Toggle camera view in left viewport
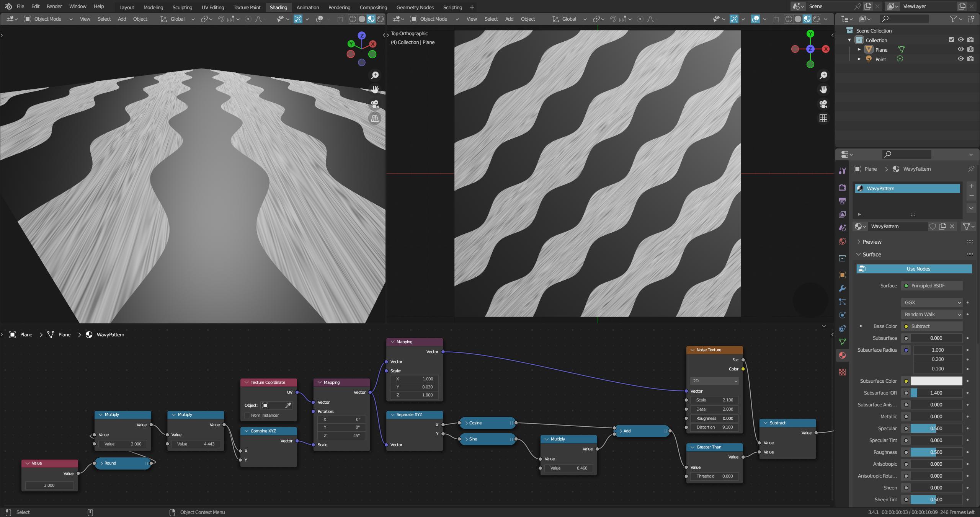Image resolution: width=980 pixels, height=517 pixels. 375,104
